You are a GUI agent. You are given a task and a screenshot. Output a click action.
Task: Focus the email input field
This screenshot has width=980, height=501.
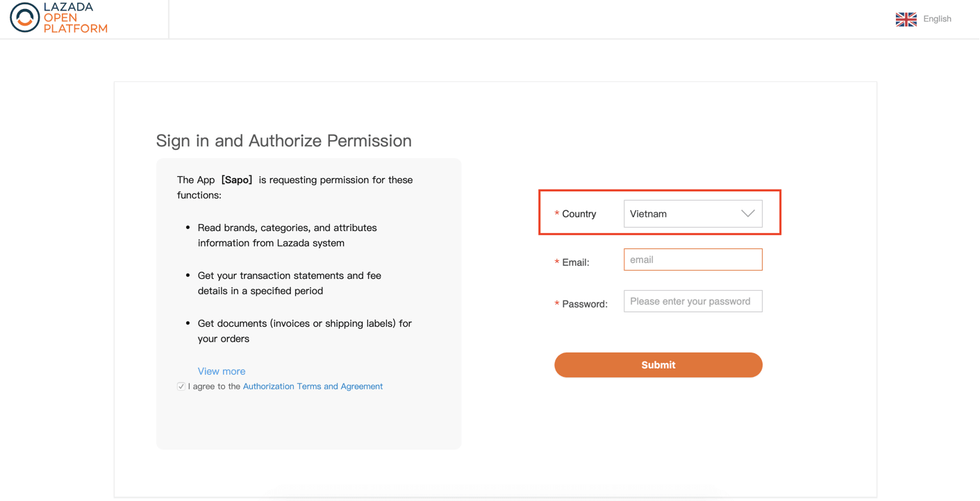tap(692, 260)
